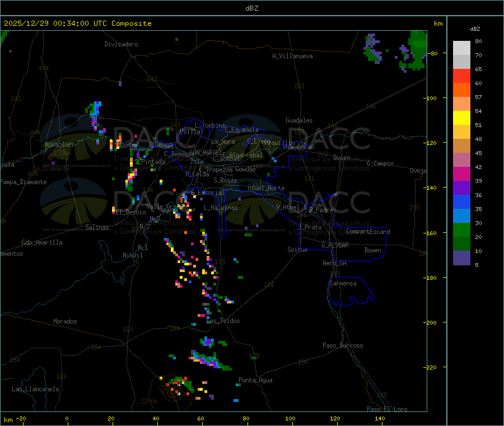The width and height of the screenshot is (504, 426).
Task: Select the A_Villanueva location label
Action: coord(292,56)
